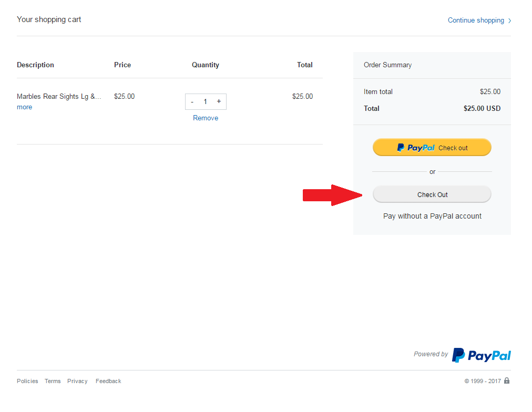The width and height of the screenshot is (532, 412).
Task: Click the Description column header
Action: [x=35, y=65]
